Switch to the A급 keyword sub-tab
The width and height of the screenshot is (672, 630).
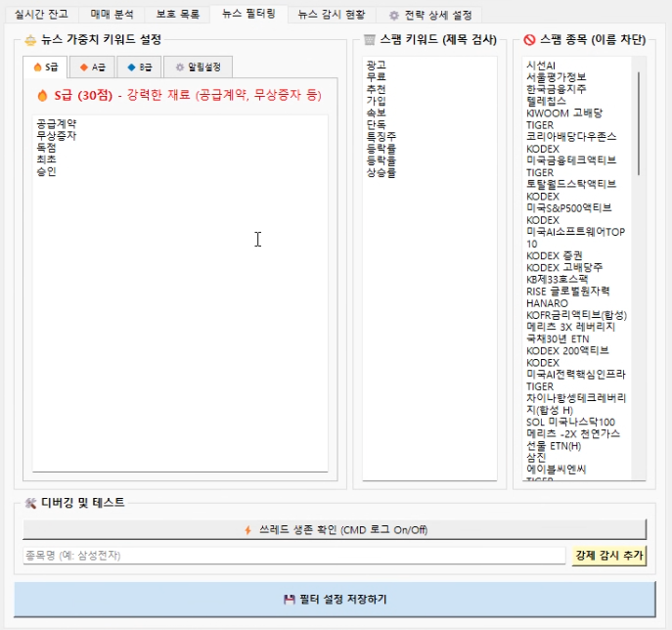click(x=92, y=67)
